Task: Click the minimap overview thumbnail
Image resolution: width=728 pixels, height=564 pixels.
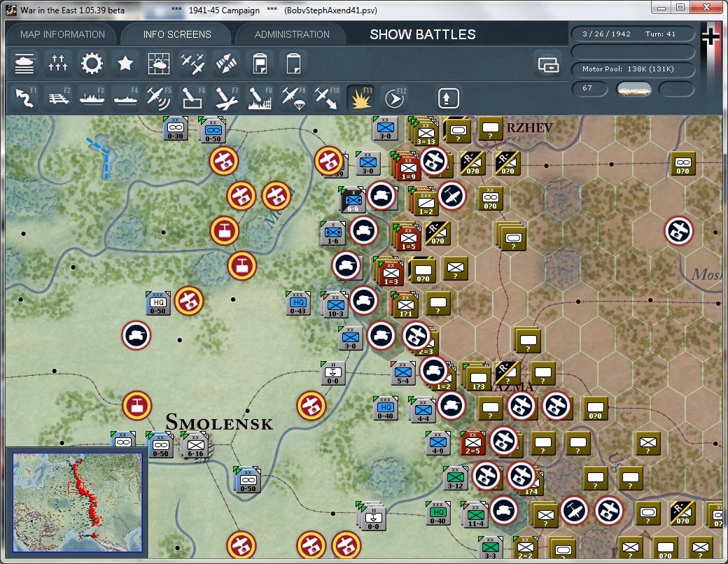Action: tap(78, 502)
